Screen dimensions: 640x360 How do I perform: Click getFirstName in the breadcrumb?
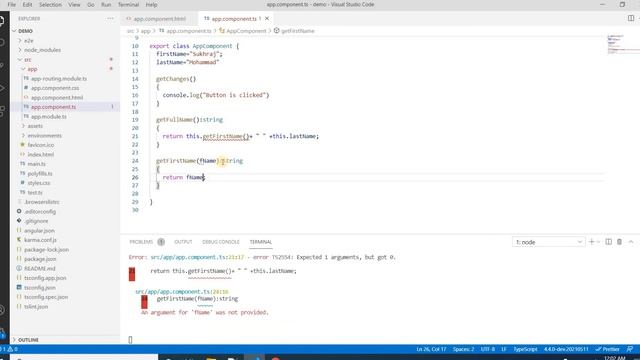298,31
